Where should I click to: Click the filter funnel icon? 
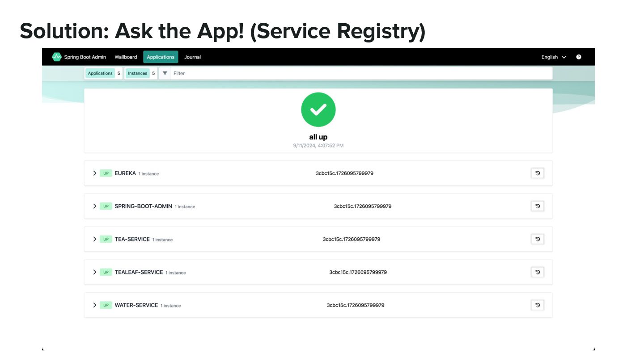pos(165,73)
